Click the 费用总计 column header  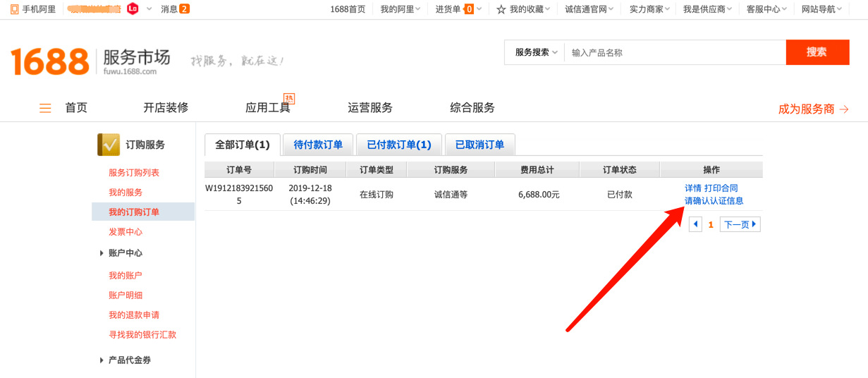(537, 170)
